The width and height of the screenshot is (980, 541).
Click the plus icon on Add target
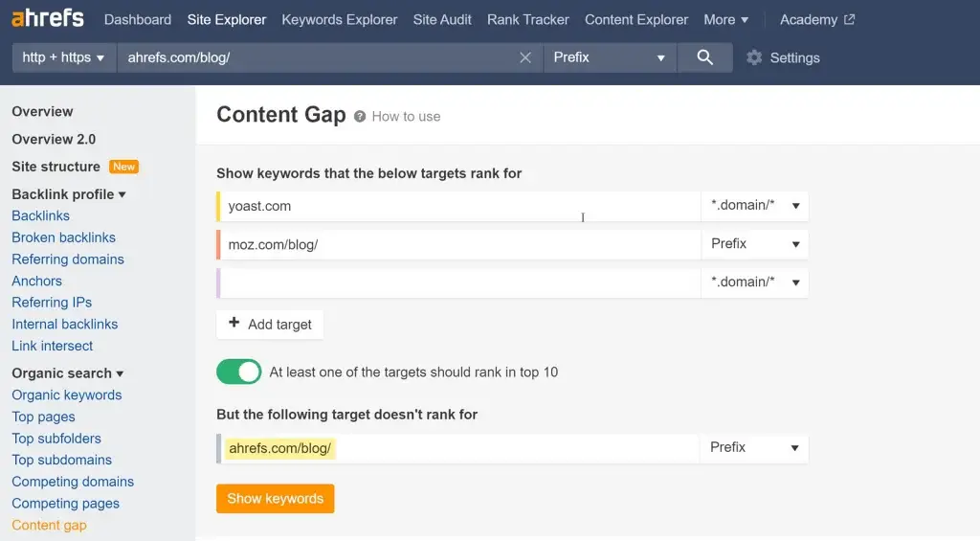point(234,324)
